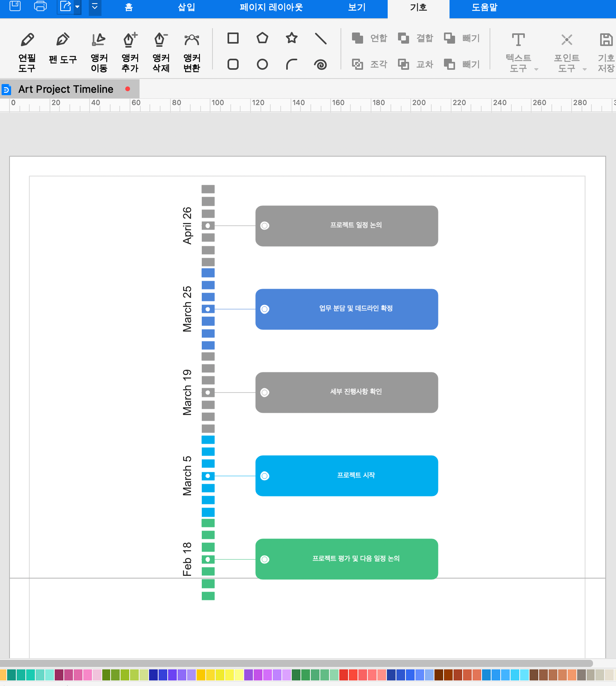Select the gray box '프로젝트 일정 논의'
The width and height of the screenshot is (616, 686).
(x=347, y=226)
